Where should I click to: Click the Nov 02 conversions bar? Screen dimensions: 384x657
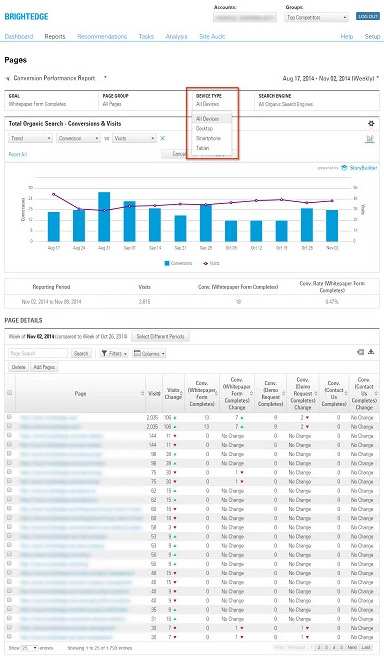click(x=332, y=225)
